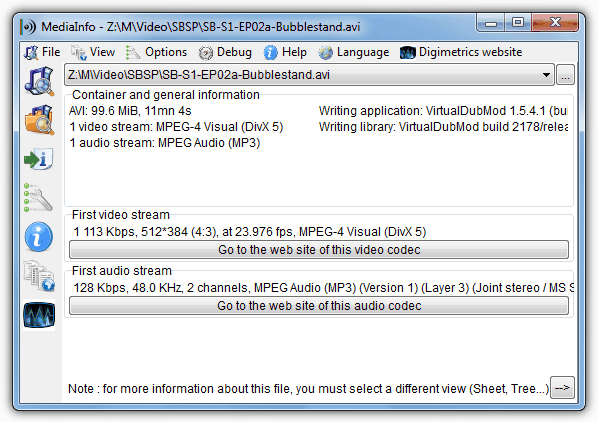The height and width of the screenshot is (422, 598).
Task: Expand the file path dropdown arrow
Action: click(x=546, y=75)
